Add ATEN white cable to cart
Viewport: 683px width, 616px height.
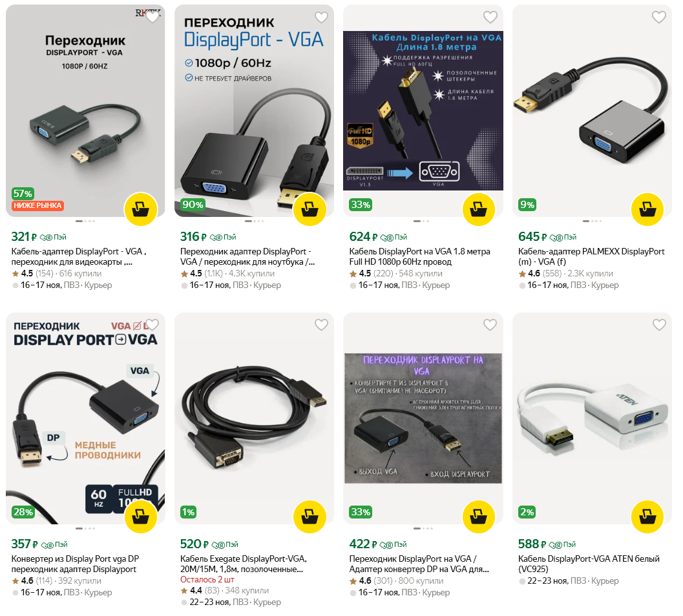pyautogui.click(x=647, y=517)
